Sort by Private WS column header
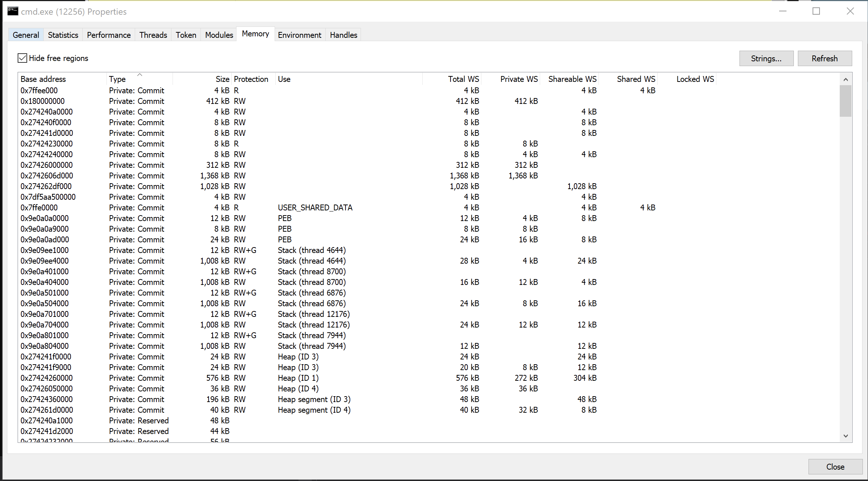The image size is (868, 481). coord(518,79)
